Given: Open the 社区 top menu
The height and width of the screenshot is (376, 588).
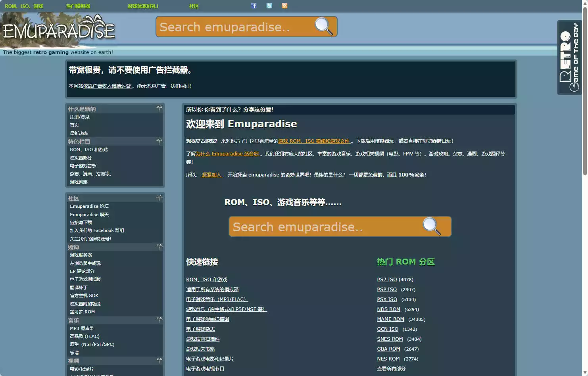Looking at the screenshot, I should coord(194,6).
